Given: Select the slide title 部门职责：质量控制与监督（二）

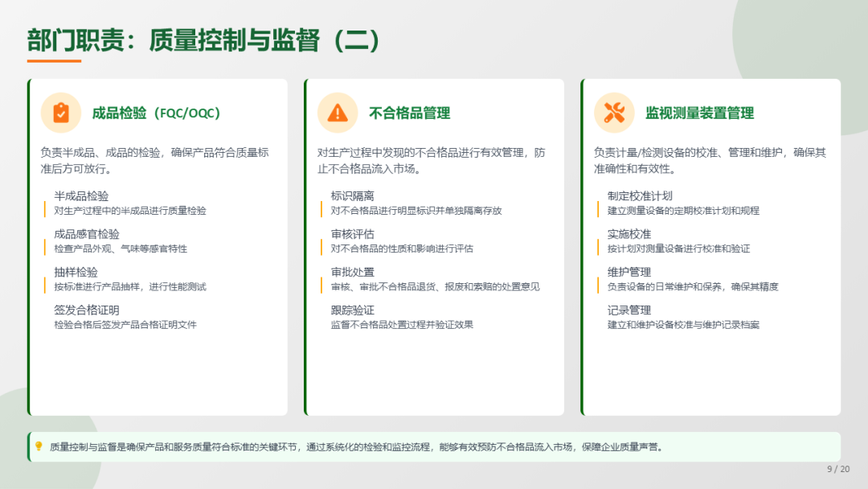Looking at the screenshot, I should 203,40.
